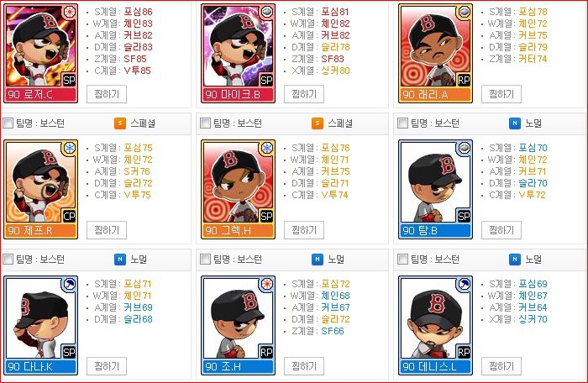Click the snowflake icon on 그렉.H card
588x383 pixels.
tap(267, 148)
